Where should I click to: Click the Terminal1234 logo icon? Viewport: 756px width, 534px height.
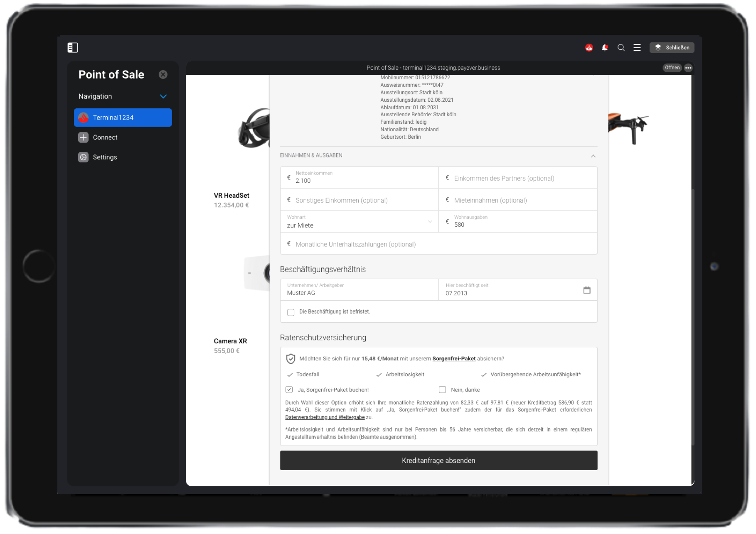tap(84, 118)
